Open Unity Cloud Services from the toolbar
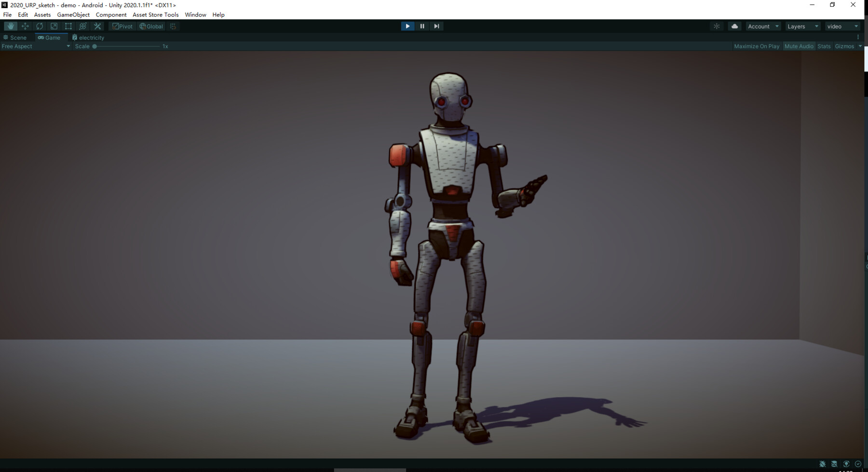Image resolution: width=868 pixels, height=472 pixels. [x=734, y=26]
